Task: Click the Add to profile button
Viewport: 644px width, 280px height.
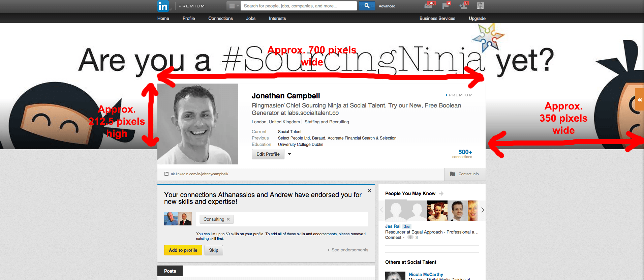Action: coord(183,250)
